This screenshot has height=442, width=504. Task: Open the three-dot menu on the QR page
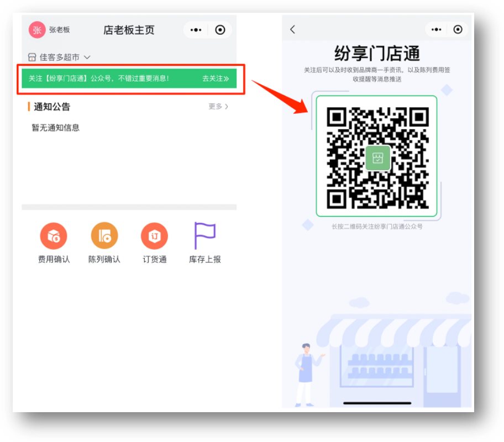436,30
